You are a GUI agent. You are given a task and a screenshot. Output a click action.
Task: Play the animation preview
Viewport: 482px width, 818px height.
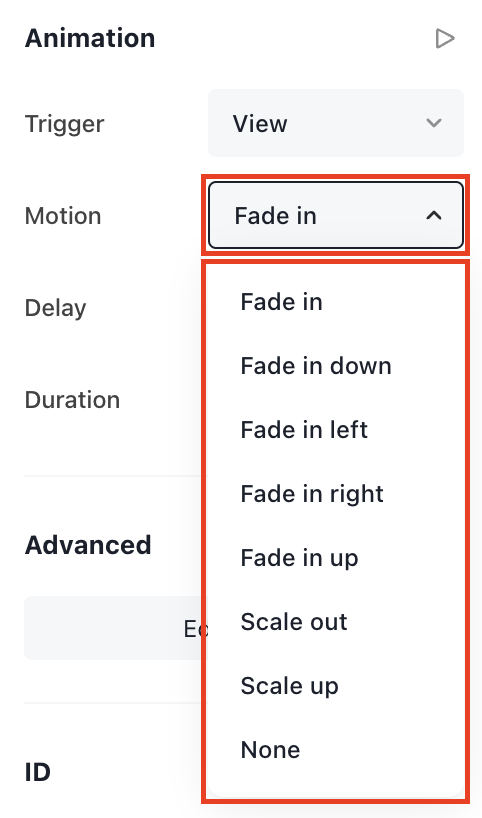(445, 39)
